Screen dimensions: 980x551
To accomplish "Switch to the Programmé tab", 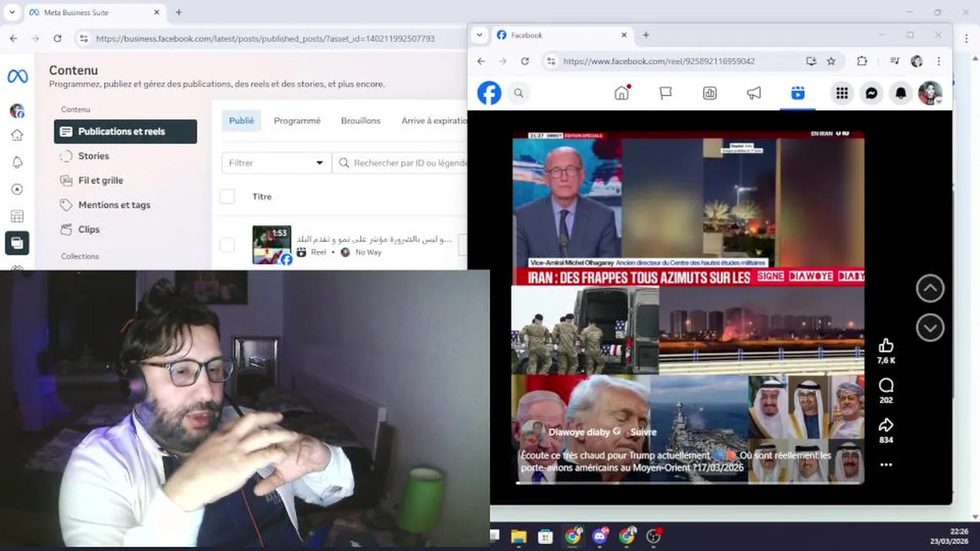I will coord(297,121).
